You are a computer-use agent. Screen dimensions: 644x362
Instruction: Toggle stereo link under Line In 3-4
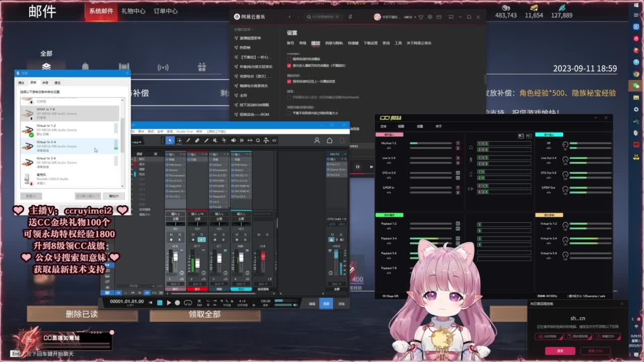[x=389, y=163]
